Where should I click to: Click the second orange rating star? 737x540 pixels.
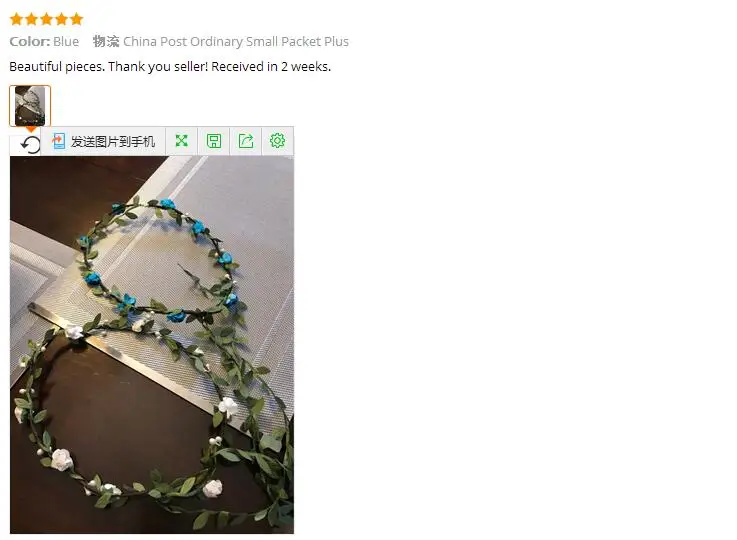[31, 19]
